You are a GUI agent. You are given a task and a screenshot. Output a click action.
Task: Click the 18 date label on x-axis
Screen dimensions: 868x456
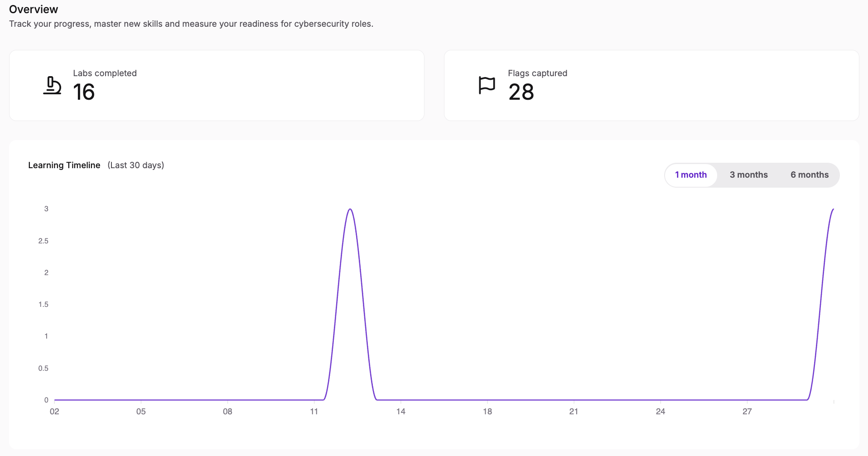coord(487,412)
